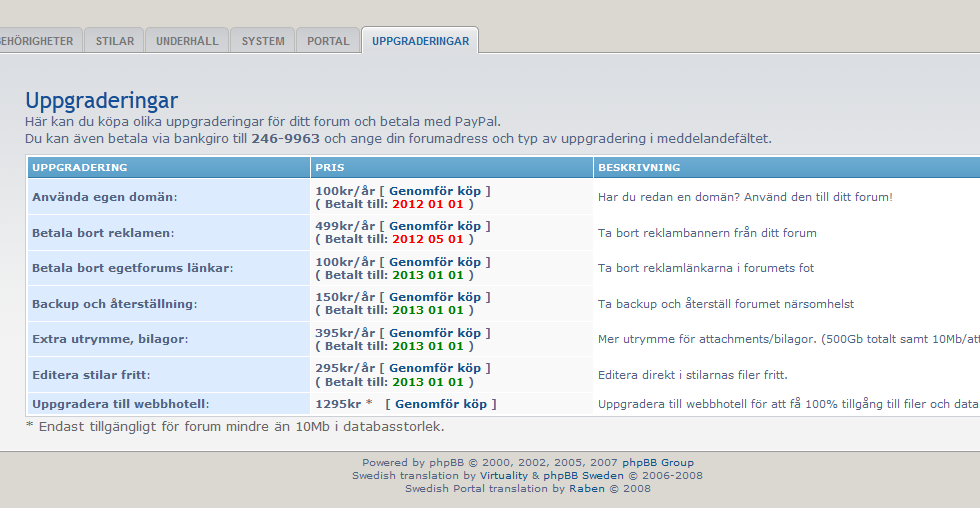
Task: Click the Uppgraderingar tab
Action: (420, 41)
